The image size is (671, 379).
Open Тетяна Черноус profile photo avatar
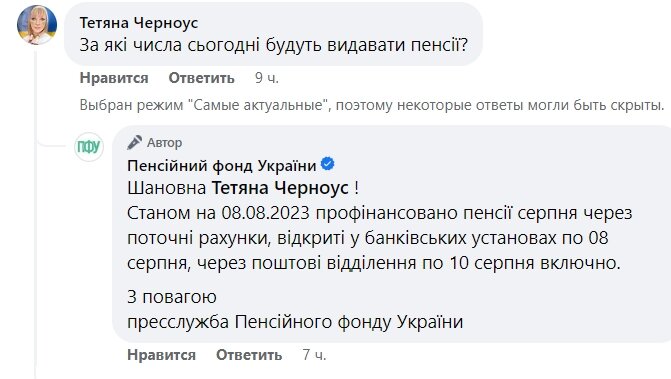37,25
